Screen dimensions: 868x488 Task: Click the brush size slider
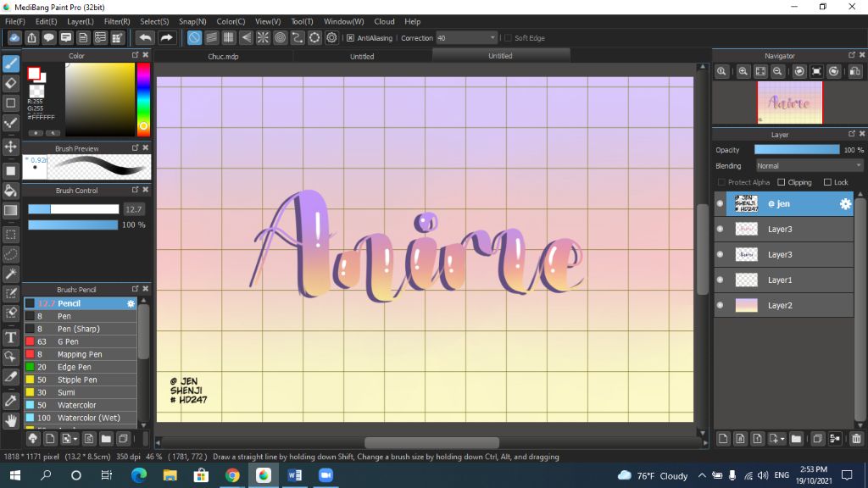point(74,209)
